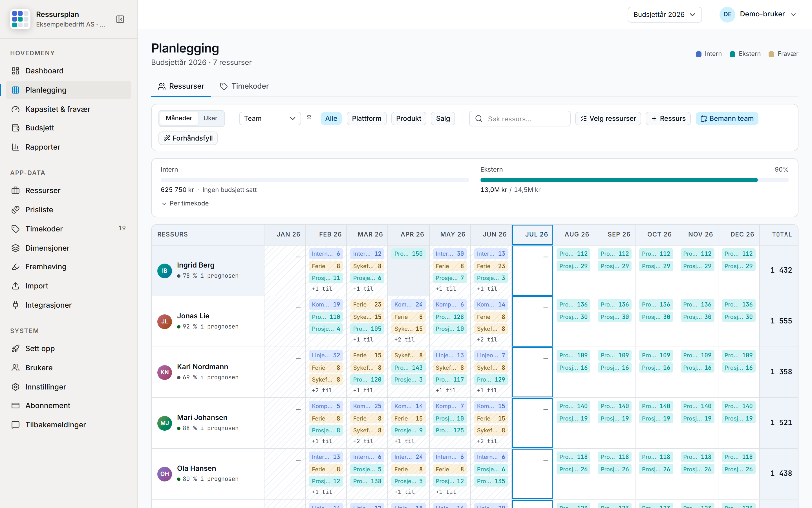
Task: Click Ingrid Berg's empty JUL 26 cell
Action: [532, 271]
